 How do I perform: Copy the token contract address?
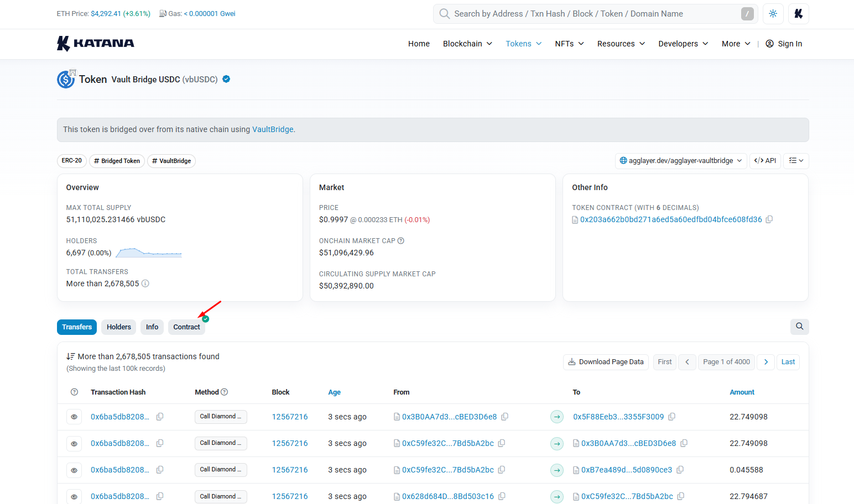769,219
